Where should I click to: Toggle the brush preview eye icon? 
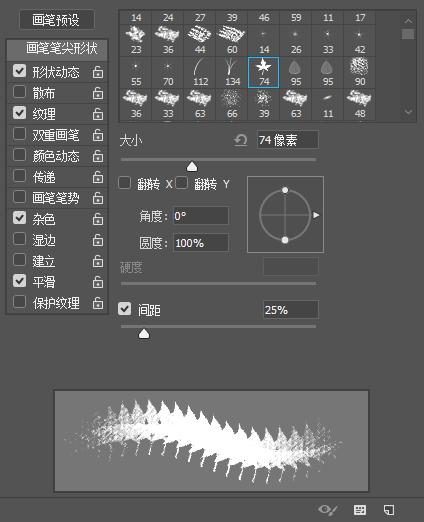pyautogui.click(x=327, y=509)
